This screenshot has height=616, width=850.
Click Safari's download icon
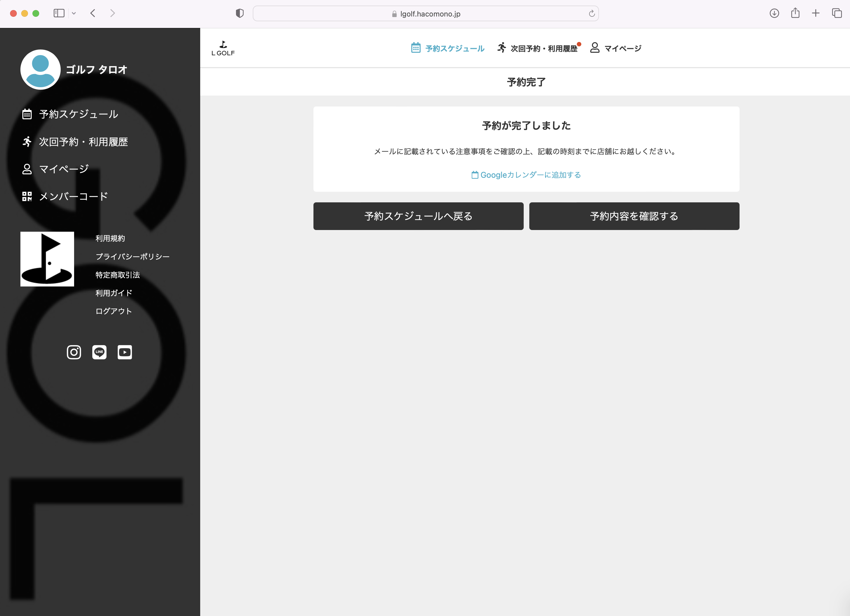point(774,13)
